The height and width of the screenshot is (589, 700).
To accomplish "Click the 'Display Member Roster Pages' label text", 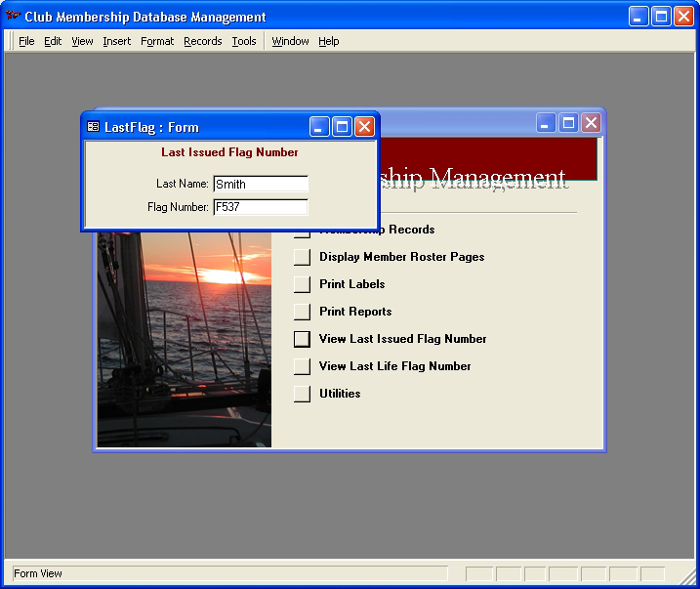I will coord(402,257).
